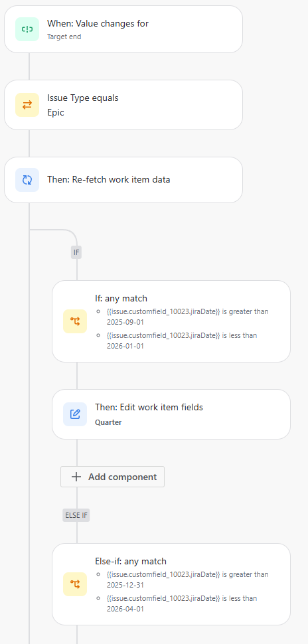Click the IF branch label

point(76,252)
